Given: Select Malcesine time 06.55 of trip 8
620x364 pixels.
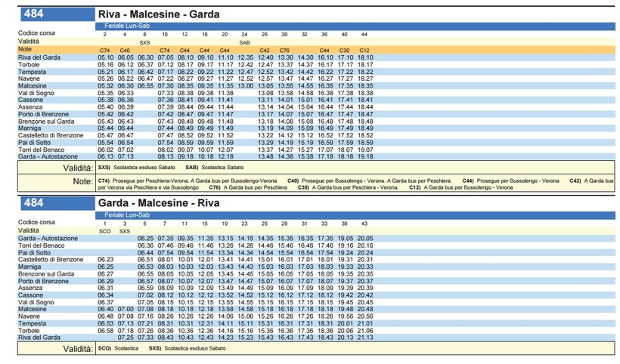Looking at the screenshot, I should tap(145, 86).
